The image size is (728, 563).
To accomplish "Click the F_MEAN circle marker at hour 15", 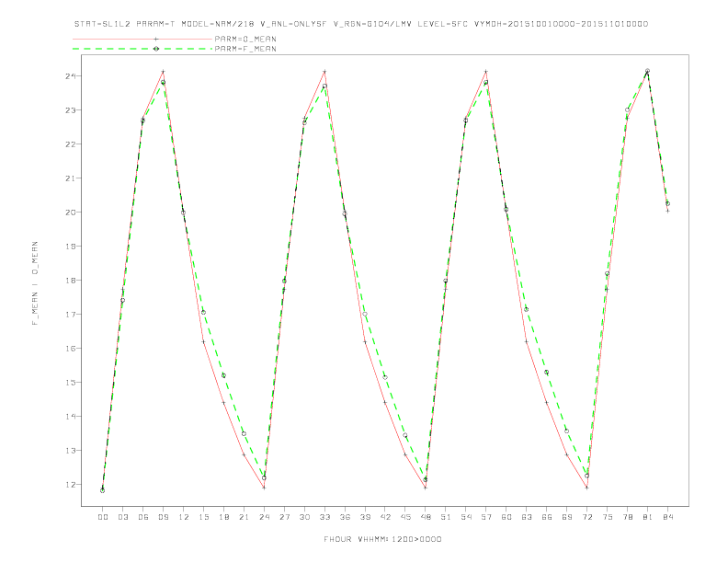I will tap(203, 312).
